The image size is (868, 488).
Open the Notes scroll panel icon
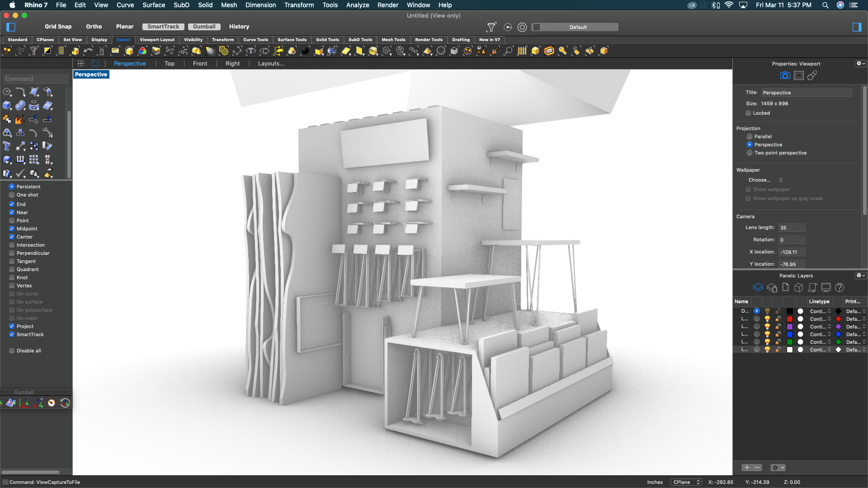(x=812, y=287)
